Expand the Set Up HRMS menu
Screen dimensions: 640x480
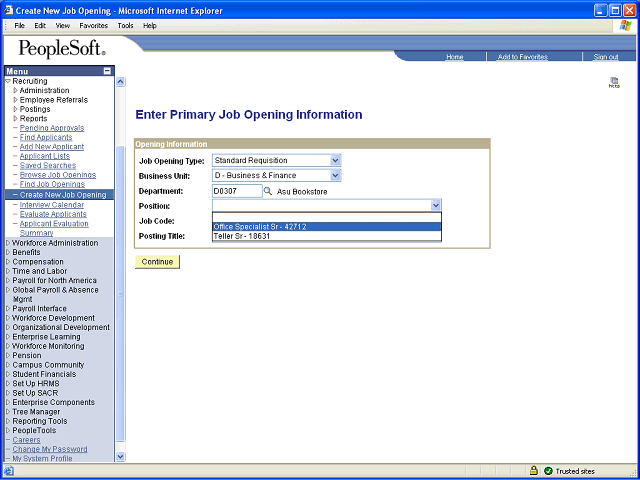[x=8, y=384]
